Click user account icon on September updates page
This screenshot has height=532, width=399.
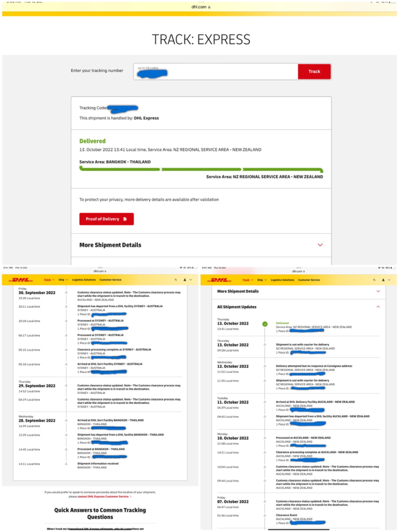pyautogui.click(x=185, y=280)
